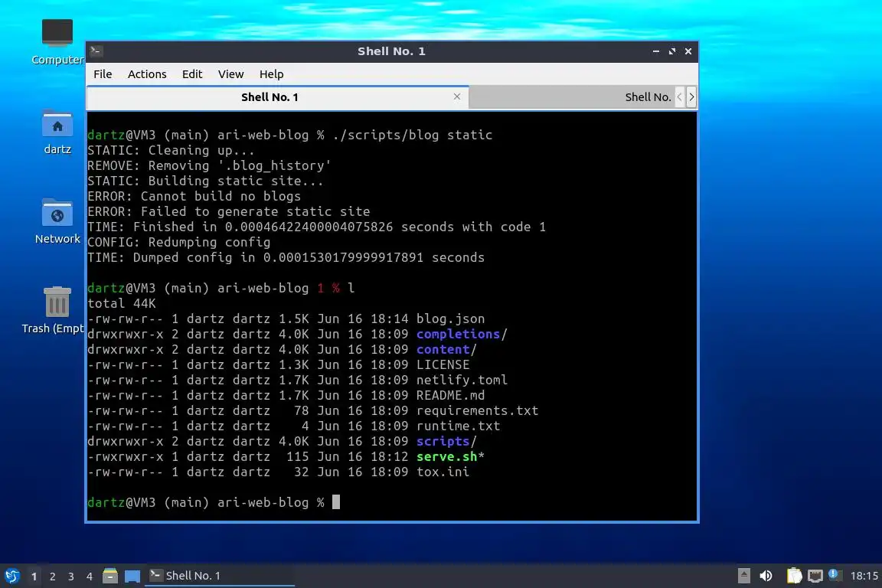This screenshot has width=882, height=588.
Task: Click the scripts/ directory name
Action: click(x=446, y=441)
